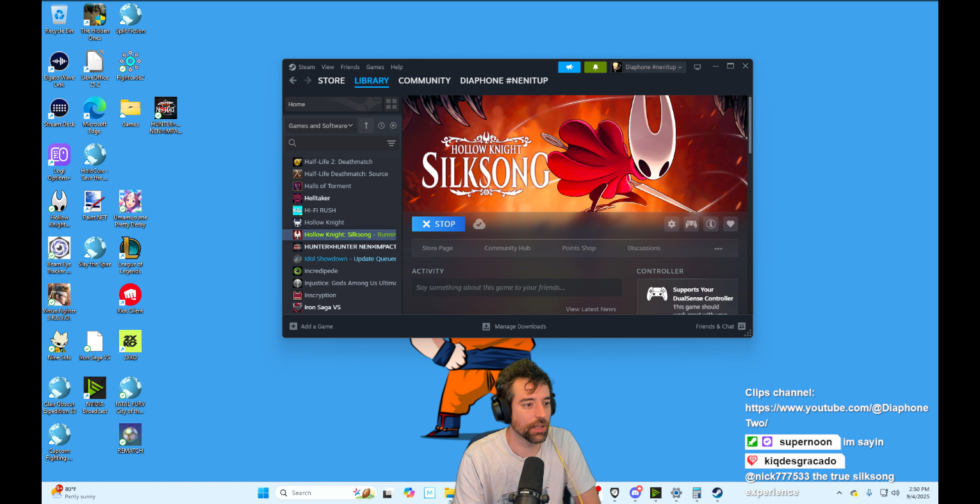Screen dimensions: 980x504
Task: Click the library search field
Action: click(336, 143)
